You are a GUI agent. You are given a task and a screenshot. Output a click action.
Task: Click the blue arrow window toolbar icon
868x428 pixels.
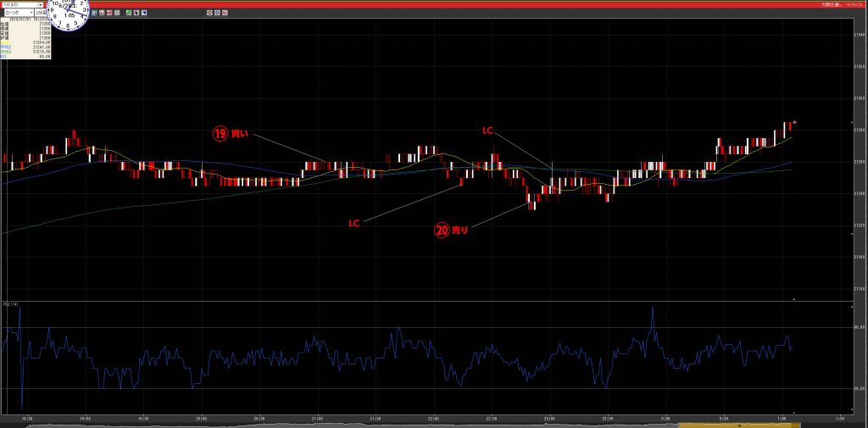pos(144,13)
